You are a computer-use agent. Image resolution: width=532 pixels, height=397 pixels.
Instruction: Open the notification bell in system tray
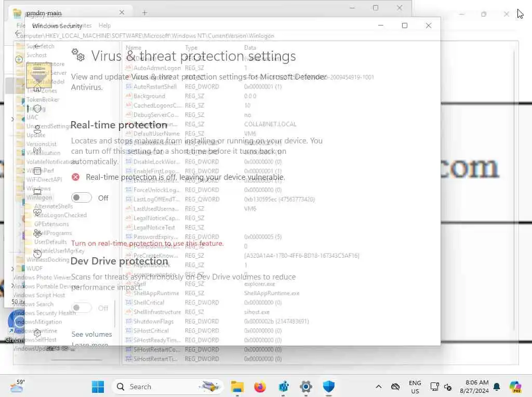tap(497, 387)
